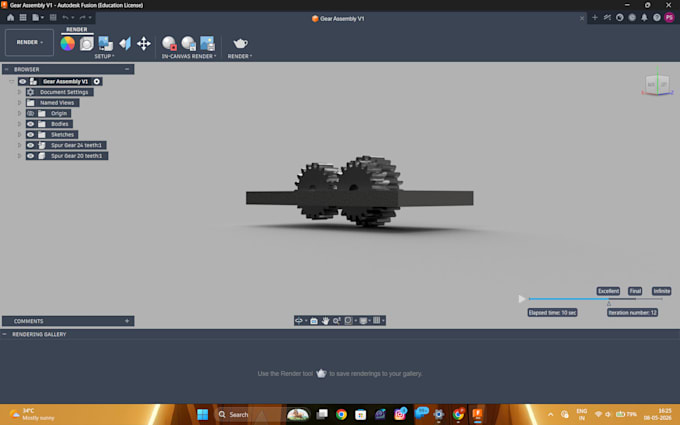The image size is (680, 425).
Task: Open the Windows Start menu
Action: pyautogui.click(x=203, y=415)
